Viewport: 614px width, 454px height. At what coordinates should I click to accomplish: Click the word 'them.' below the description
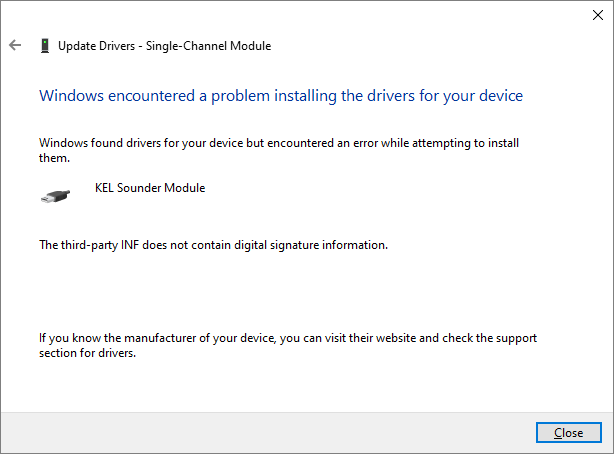coord(54,158)
